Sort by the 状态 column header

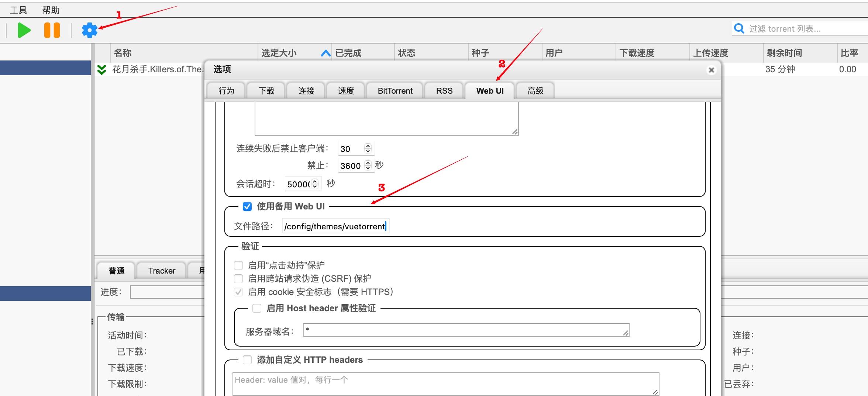click(x=431, y=53)
